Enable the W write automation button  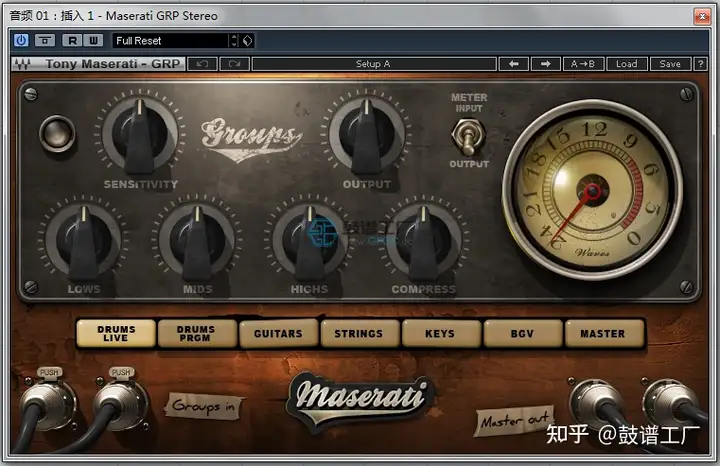(x=93, y=40)
